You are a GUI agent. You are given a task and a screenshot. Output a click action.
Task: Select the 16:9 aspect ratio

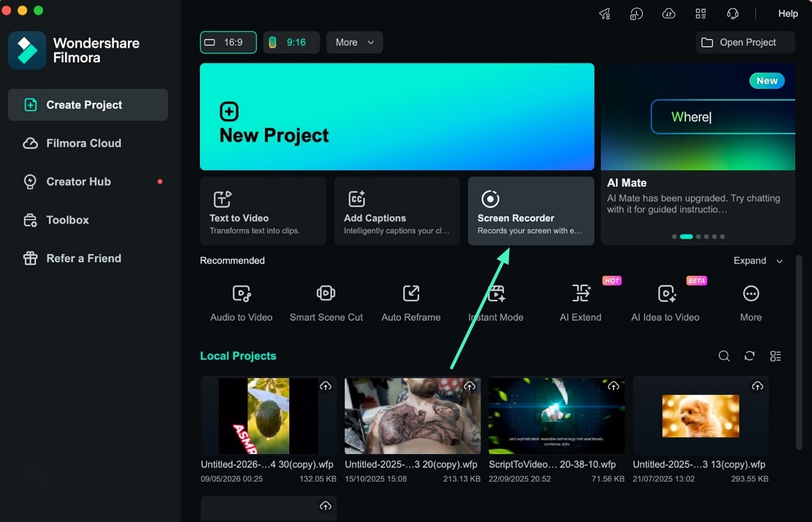(228, 42)
